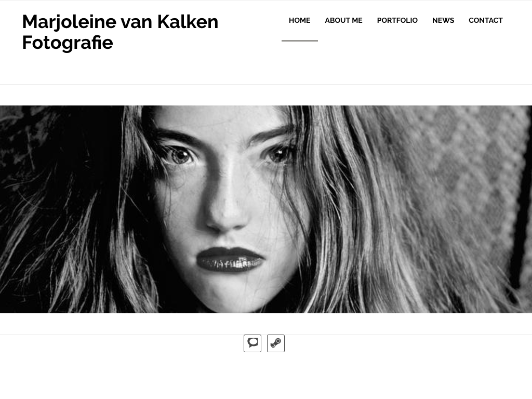Open the CONTACT page
Screen dimensions: 532x399
point(486,20)
